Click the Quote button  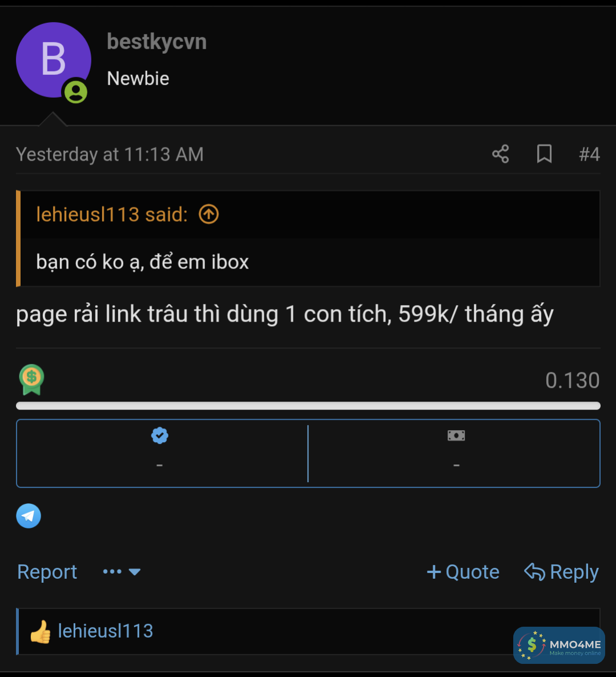click(x=463, y=572)
